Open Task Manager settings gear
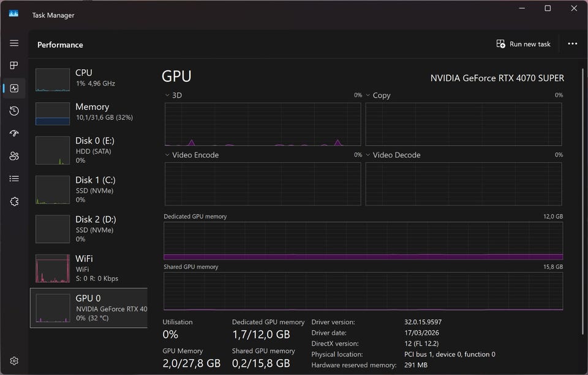The image size is (588, 375). 14,361
